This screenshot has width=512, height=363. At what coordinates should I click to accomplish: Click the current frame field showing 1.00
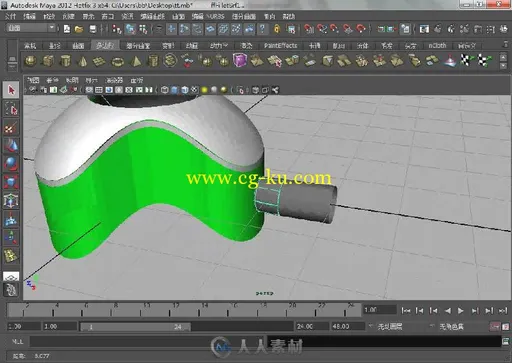[x=379, y=310]
